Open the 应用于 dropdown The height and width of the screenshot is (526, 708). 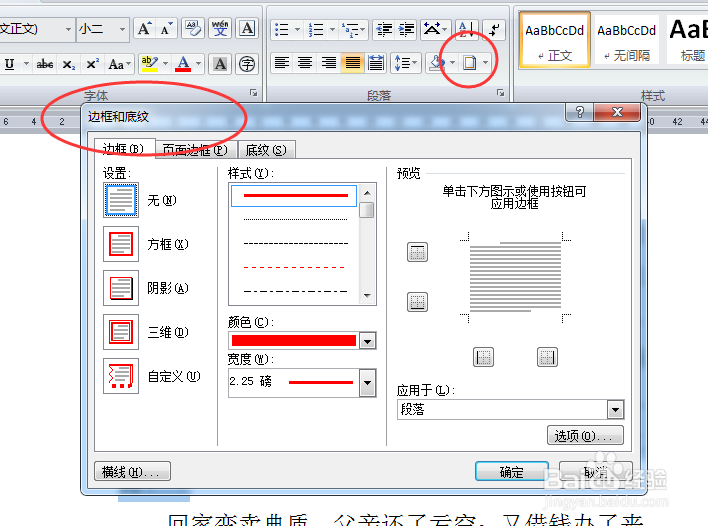click(615, 410)
